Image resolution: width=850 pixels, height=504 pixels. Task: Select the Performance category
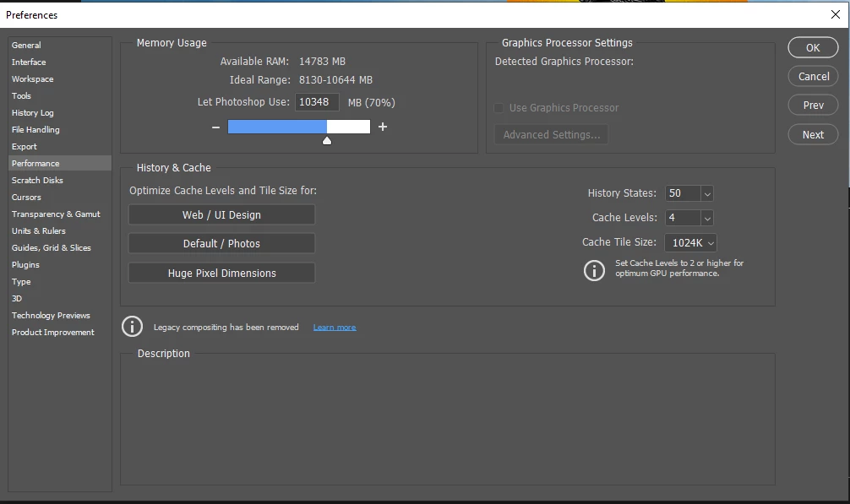[x=60, y=163]
